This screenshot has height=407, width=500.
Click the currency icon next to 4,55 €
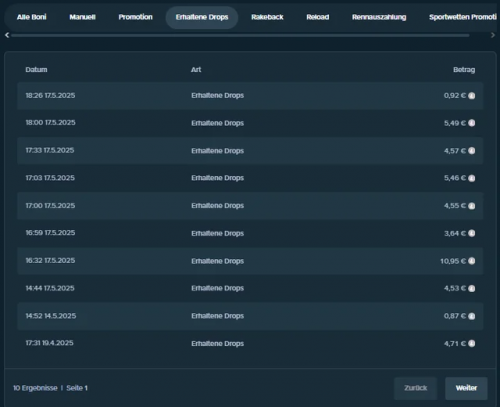pos(472,206)
